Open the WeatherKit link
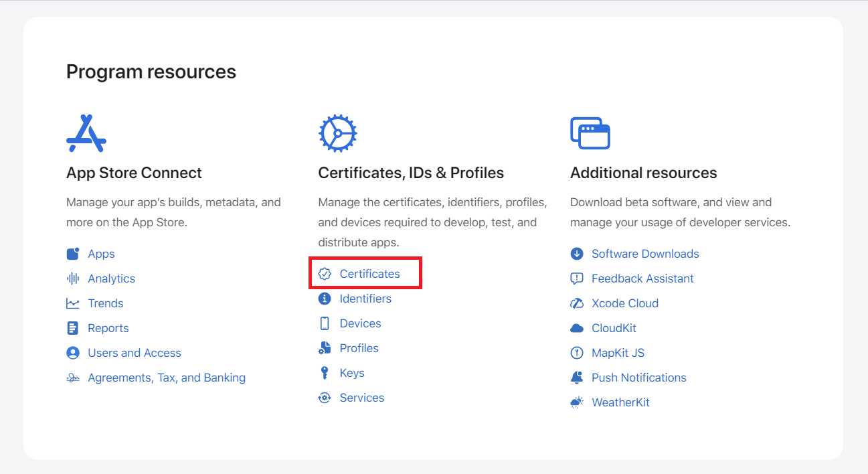The image size is (868, 474). click(x=620, y=402)
